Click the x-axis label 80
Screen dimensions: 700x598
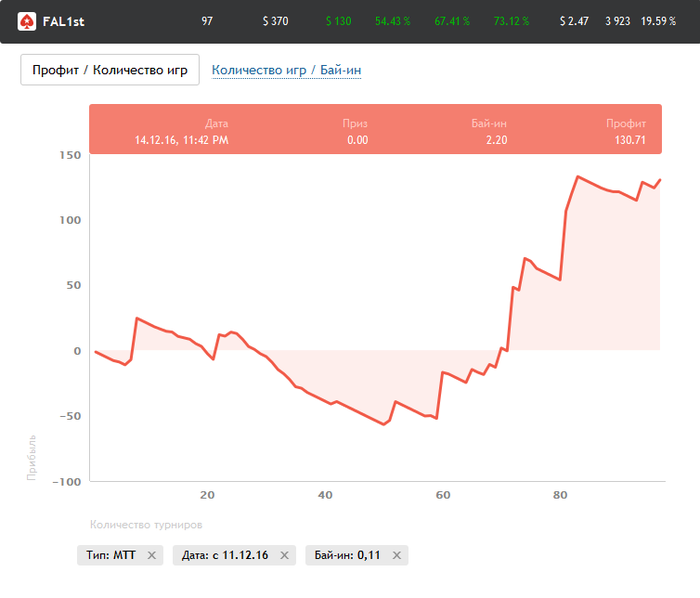tap(560, 495)
